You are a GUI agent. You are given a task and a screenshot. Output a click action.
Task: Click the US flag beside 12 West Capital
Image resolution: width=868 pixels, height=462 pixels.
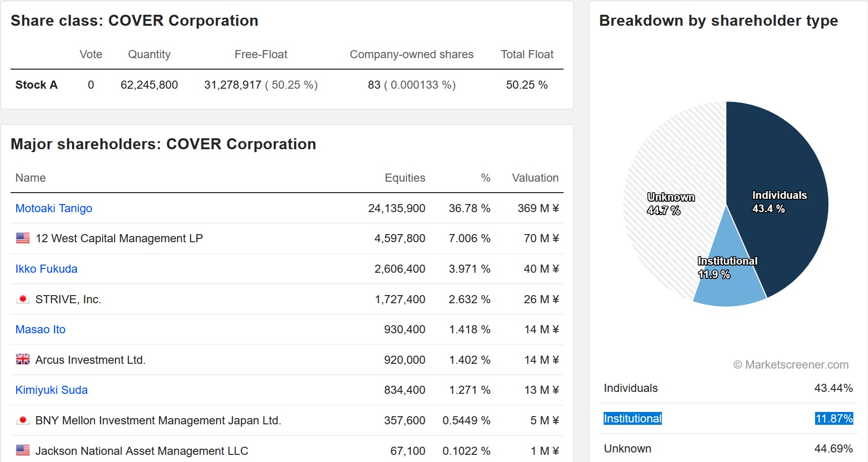pos(22,238)
